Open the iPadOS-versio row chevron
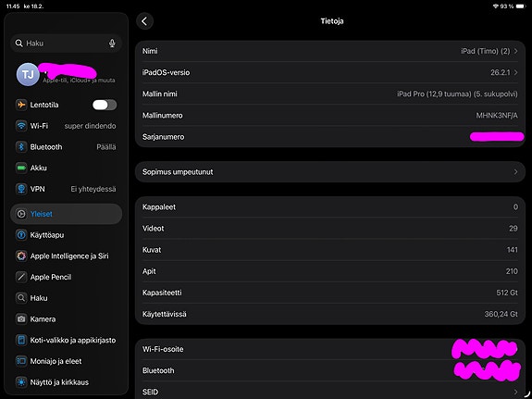Image resolution: width=532 pixels, height=399 pixels. click(515, 72)
